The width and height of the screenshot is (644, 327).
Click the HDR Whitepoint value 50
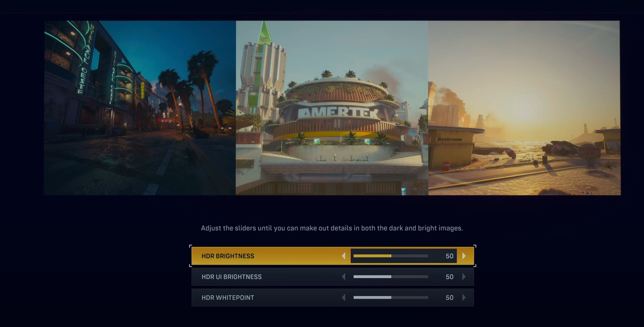[450, 297]
